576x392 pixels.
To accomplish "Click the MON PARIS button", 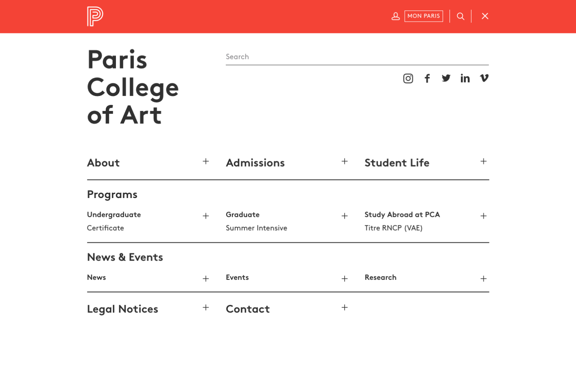I will pos(423,16).
